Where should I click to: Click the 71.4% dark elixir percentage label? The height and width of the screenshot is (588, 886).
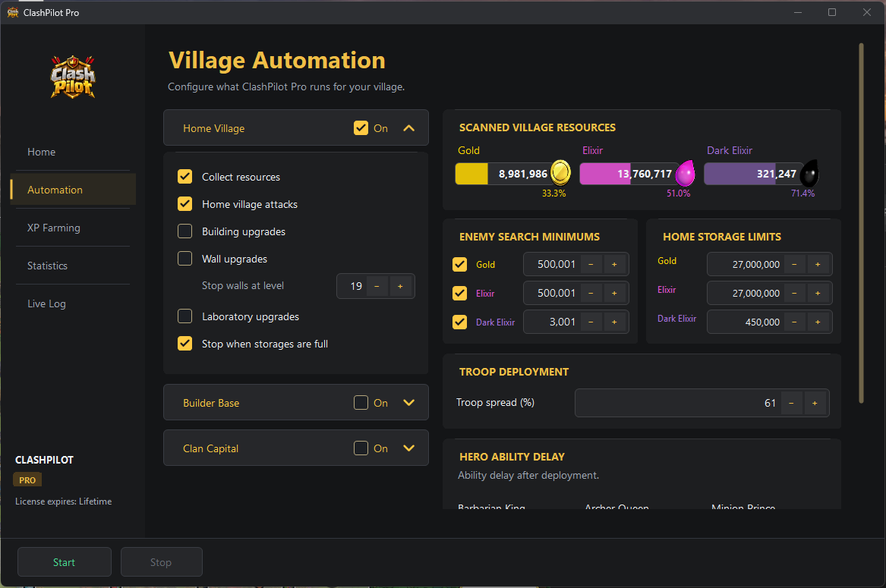click(x=802, y=193)
